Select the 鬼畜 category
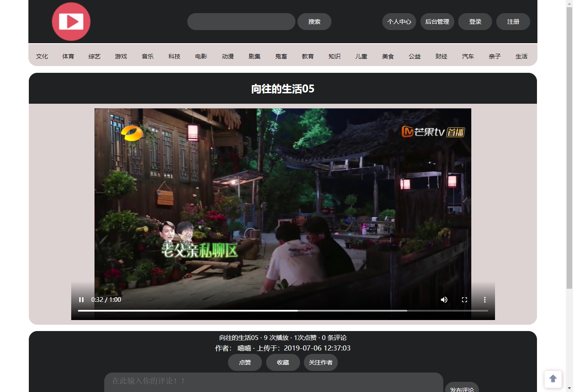 pyautogui.click(x=281, y=56)
